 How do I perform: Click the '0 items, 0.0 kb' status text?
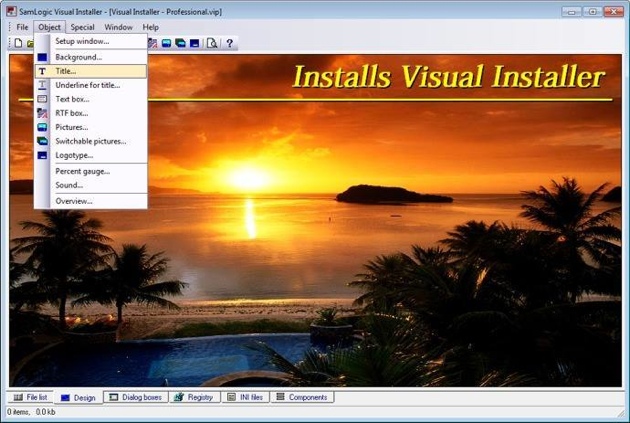(31, 412)
